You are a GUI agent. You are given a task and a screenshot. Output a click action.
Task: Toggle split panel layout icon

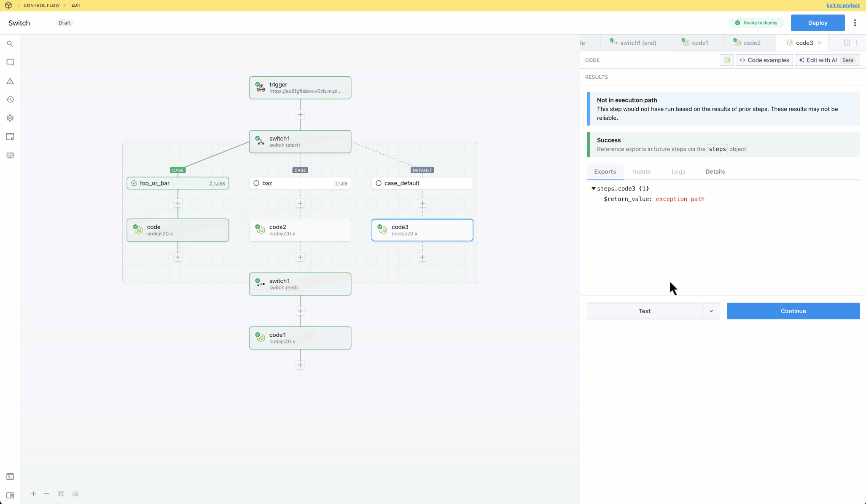click(x=847, y=43)
